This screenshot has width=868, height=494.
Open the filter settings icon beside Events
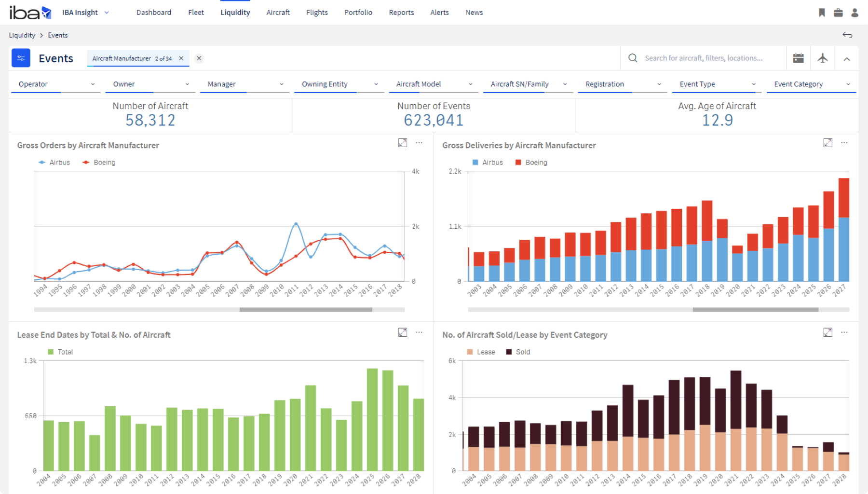tap(21, 58)
